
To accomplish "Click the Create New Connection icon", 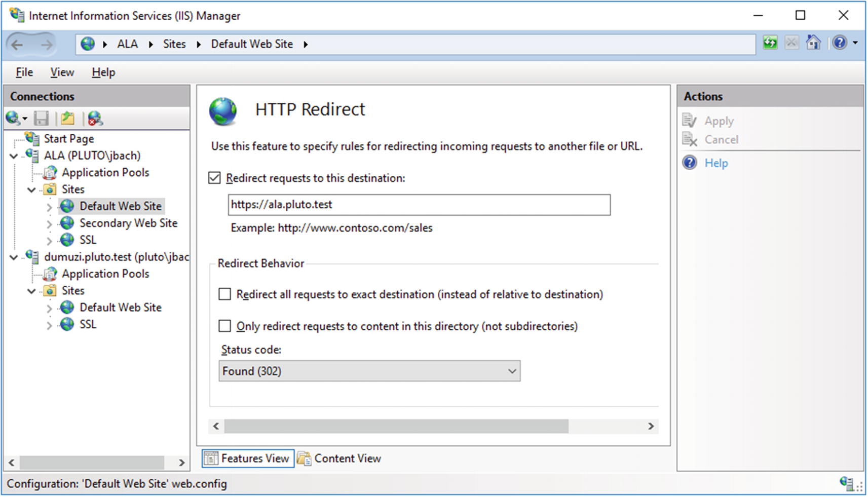I will (13, 119).
